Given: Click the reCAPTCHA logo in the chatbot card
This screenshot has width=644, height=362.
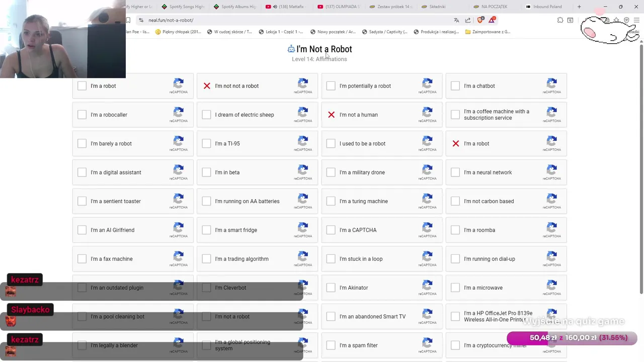Looking at the screenshot, I should 551,83.
